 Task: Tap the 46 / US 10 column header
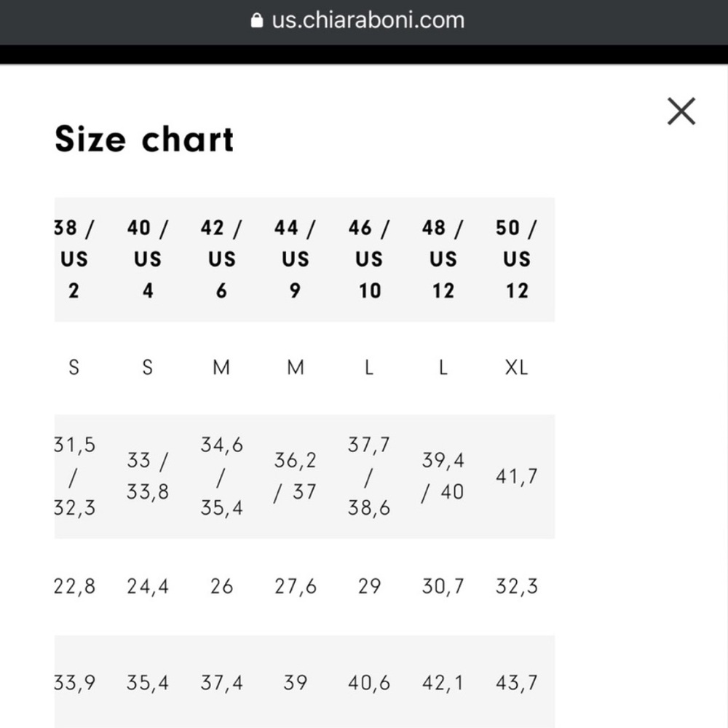pos(369,259)
